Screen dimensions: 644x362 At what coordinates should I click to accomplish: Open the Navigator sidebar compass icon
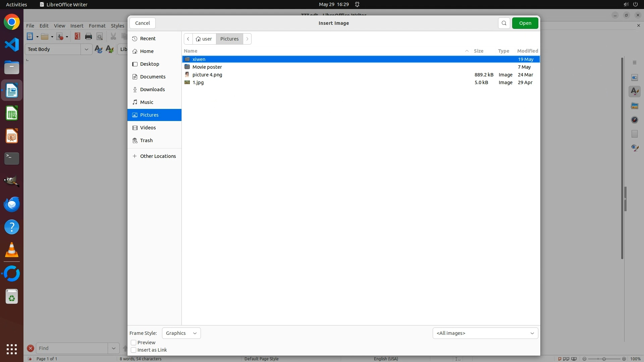pos(634,120)
